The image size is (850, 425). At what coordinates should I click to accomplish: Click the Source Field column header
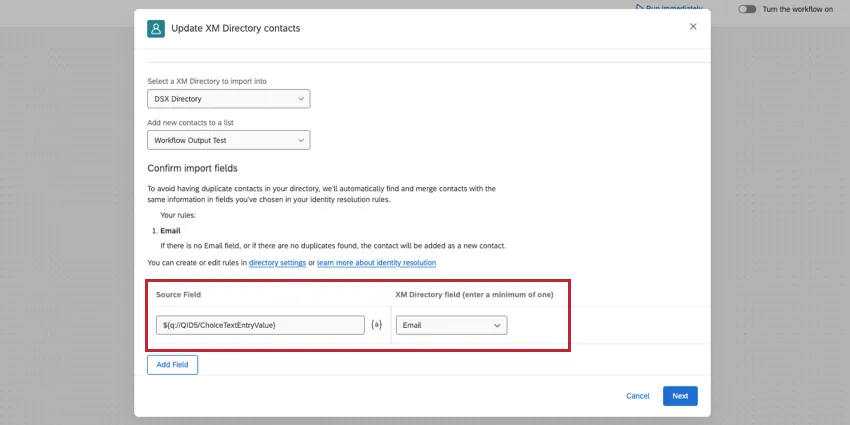[180, 294]
